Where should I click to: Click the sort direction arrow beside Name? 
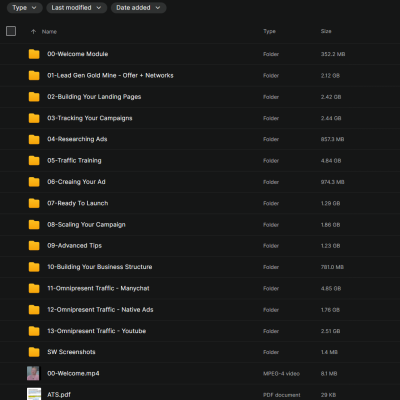click(33, 32)
